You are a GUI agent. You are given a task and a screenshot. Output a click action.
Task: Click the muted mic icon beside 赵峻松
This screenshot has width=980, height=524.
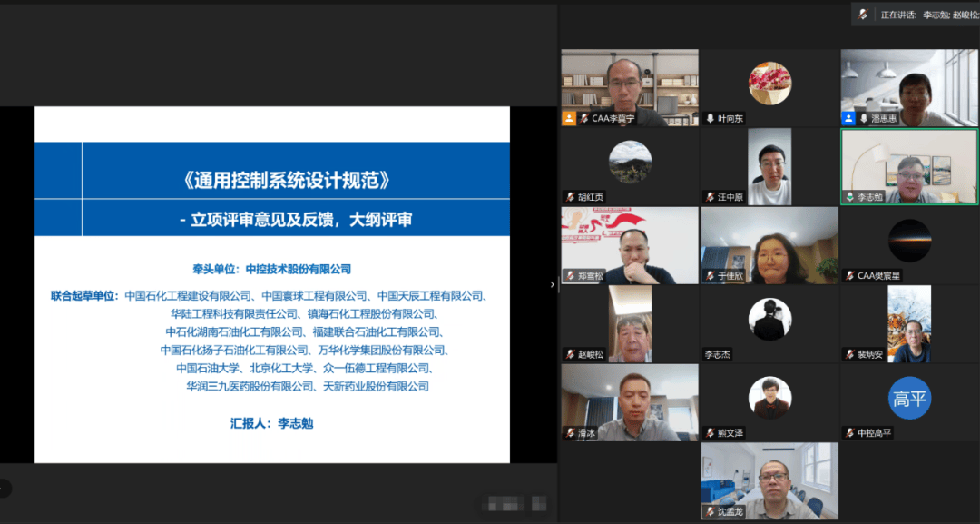[570, 354]
